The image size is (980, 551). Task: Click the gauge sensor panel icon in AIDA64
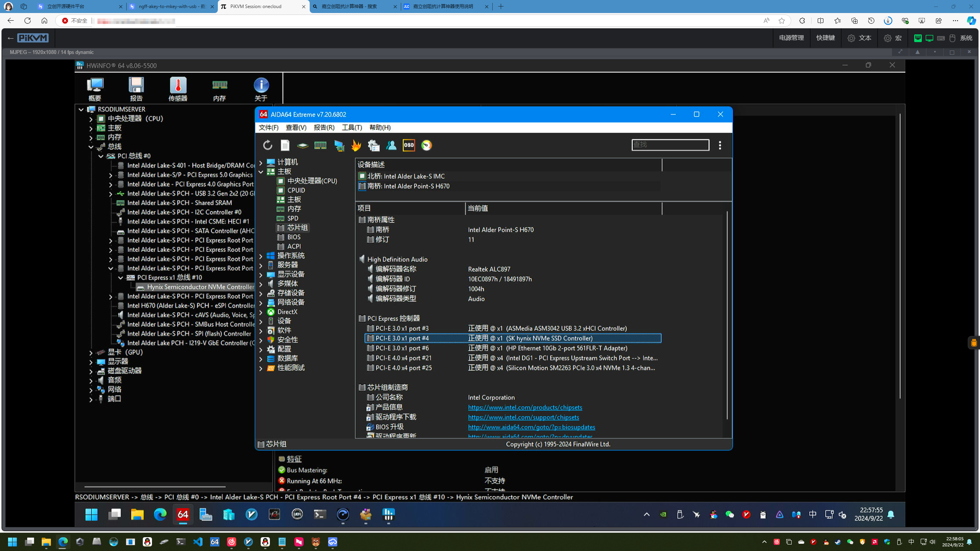(426, 145)
